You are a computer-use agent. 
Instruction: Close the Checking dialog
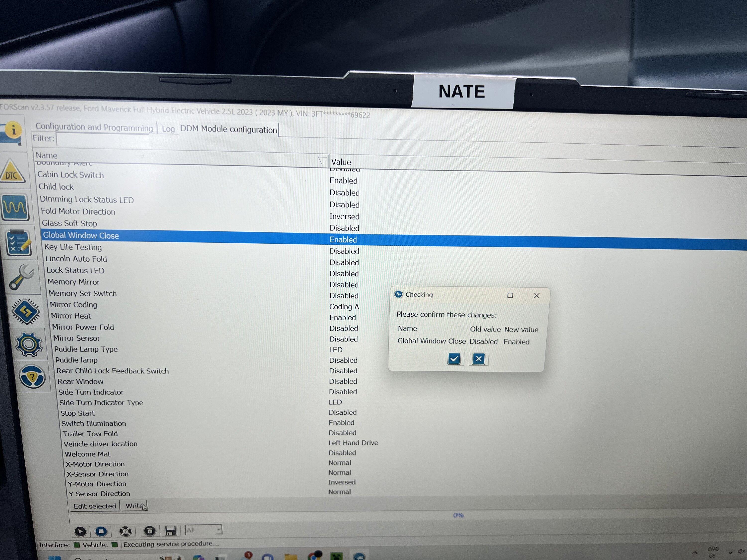537,296
